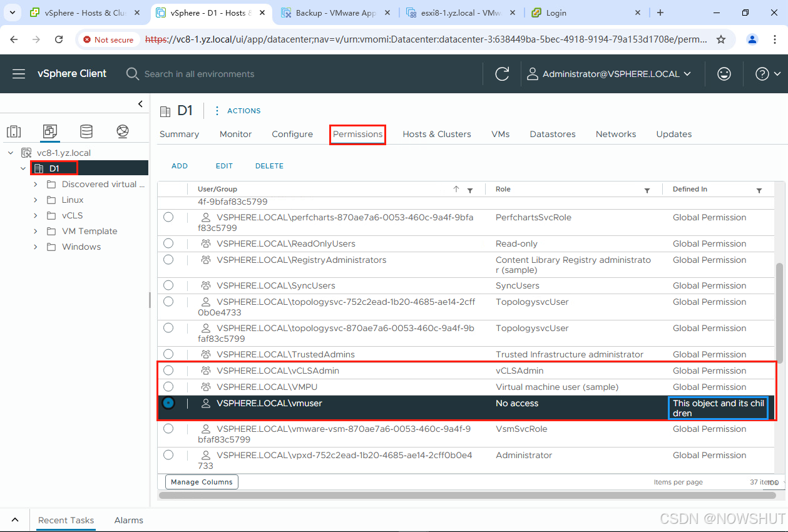Click the browser address bar URL

point(426,39)
